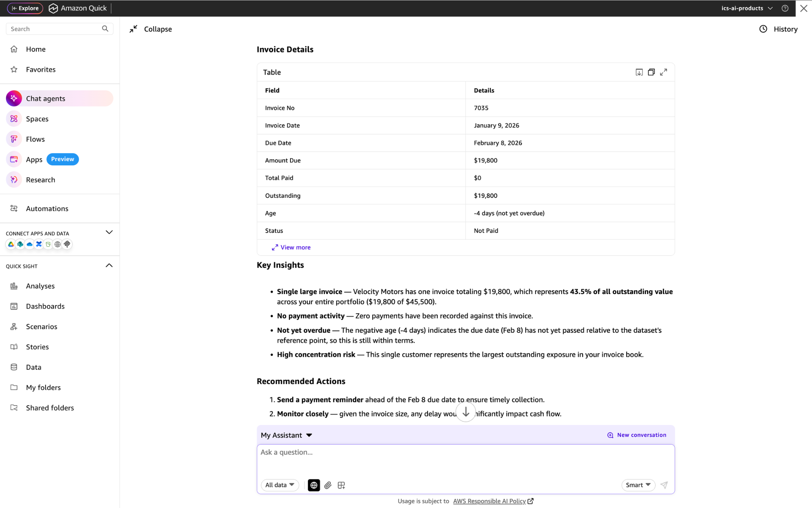This screenshot has height=508, width=812.
Task: Jump to latest message with down arrow
Action: point(466,412)
